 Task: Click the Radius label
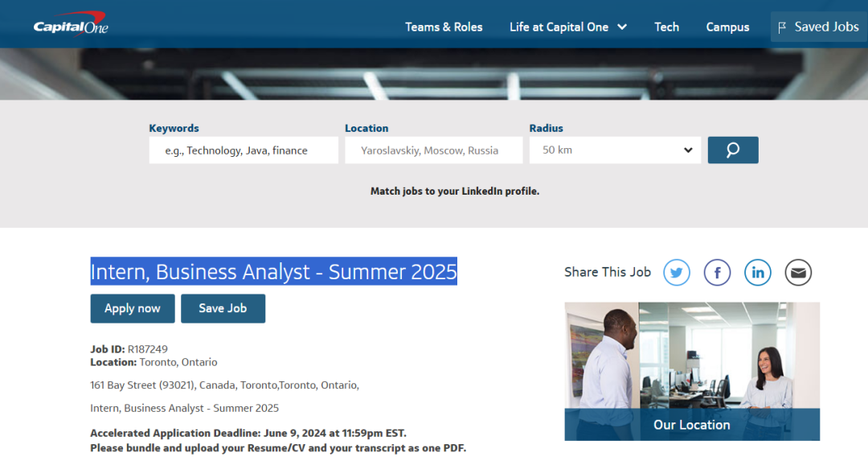[x=546, y=128]
